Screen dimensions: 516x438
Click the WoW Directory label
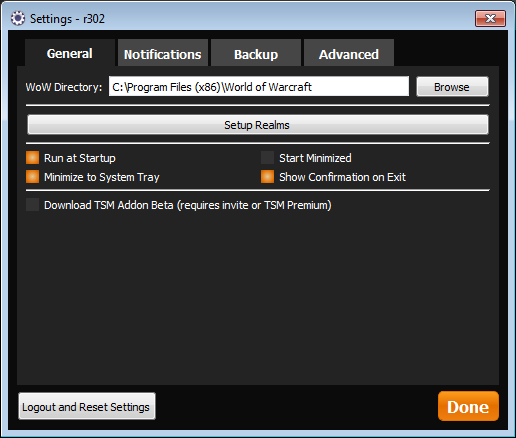click(x=64, y=87)
